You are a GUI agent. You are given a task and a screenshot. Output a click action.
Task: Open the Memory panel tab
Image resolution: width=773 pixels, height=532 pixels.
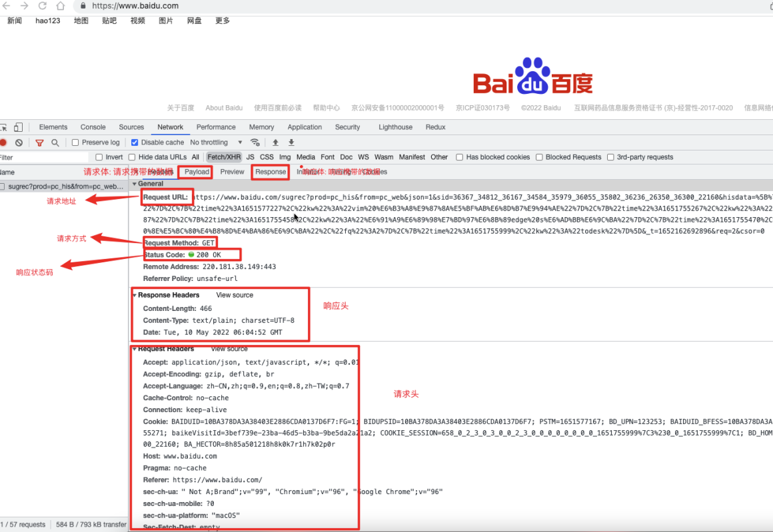point(262,127)
